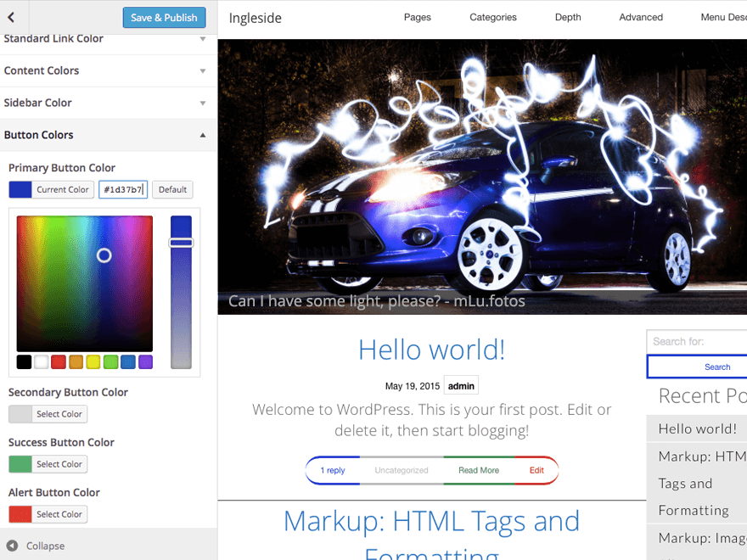
Task: Click the back arrow in the customizer header
Action: (11, 17)
